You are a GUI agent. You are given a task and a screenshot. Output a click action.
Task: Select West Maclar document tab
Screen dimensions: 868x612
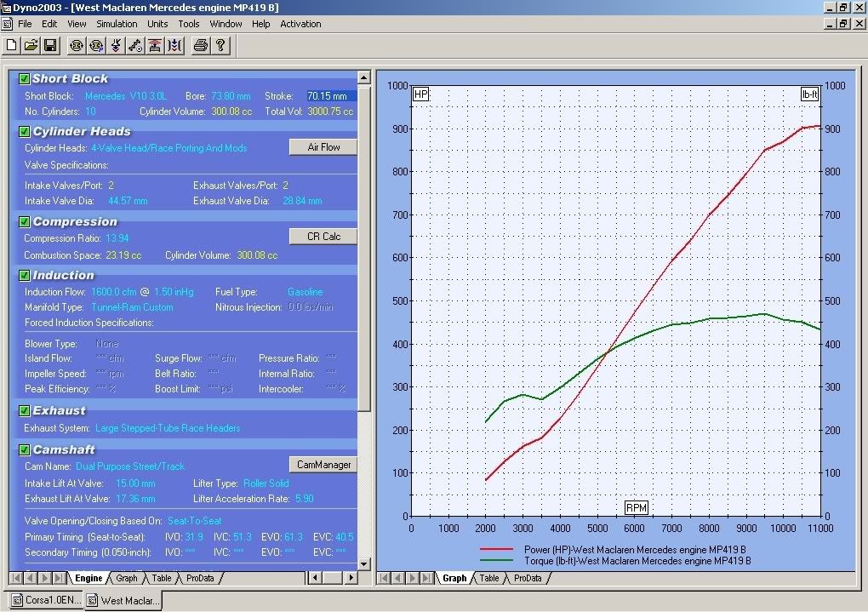click(123, 600)
